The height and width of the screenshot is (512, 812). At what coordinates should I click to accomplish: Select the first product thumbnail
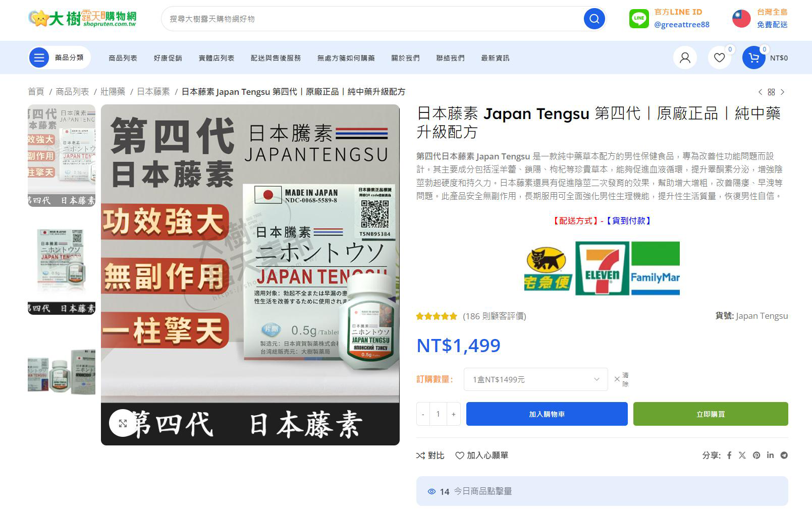pyautogui.click(x=62, y=155)
